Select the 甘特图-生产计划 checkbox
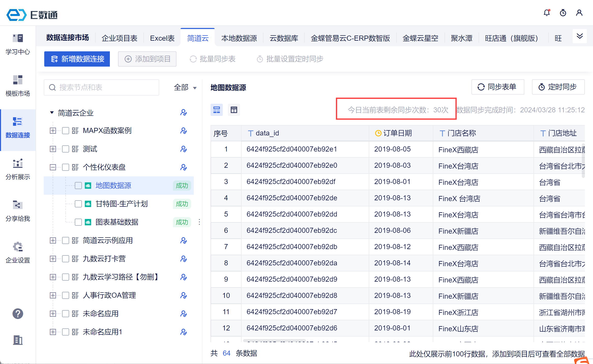 pyautogui.click(x=78, y=204)
